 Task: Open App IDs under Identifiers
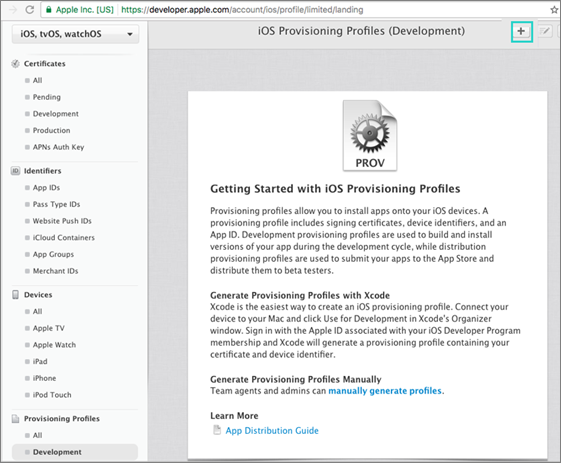click(47, 187)
